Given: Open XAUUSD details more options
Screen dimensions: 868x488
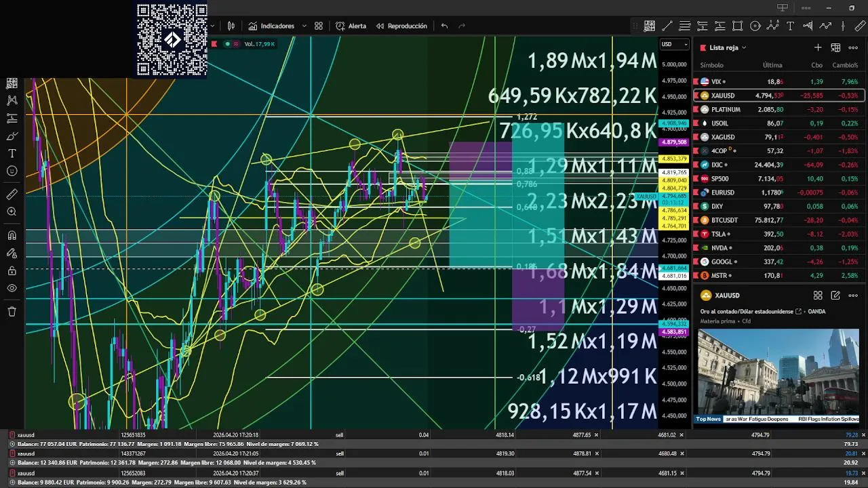Looking at the screenshot, I should 853,296.
